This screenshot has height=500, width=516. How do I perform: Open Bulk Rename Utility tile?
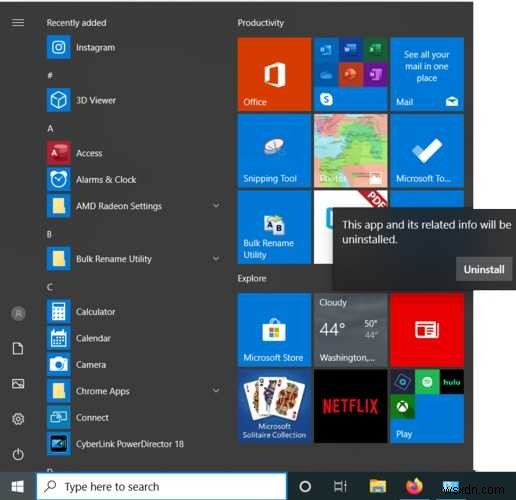tap(274, 227)
